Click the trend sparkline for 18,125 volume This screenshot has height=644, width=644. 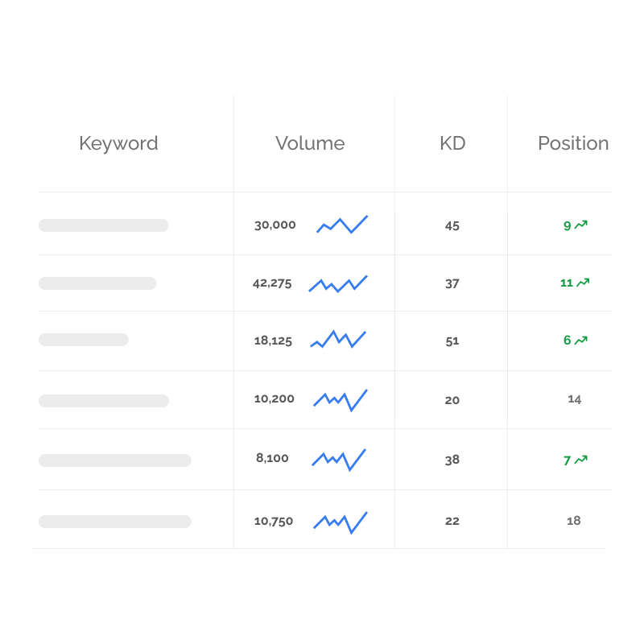[x=338, y=339]
